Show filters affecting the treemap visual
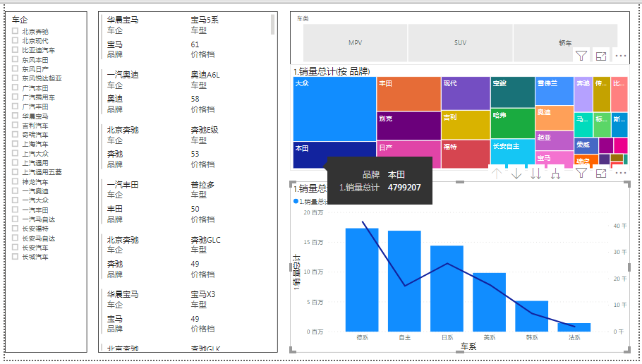 click(581, 174)
